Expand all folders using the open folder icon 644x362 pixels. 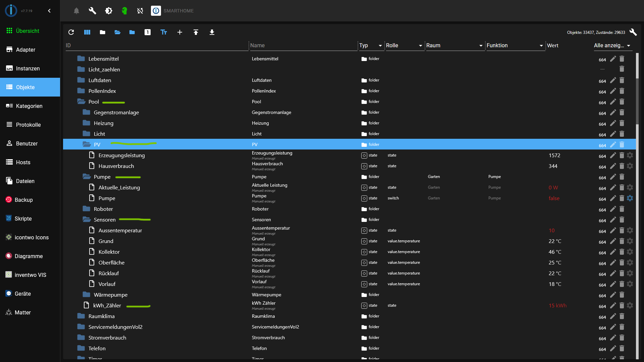[117, 32]
